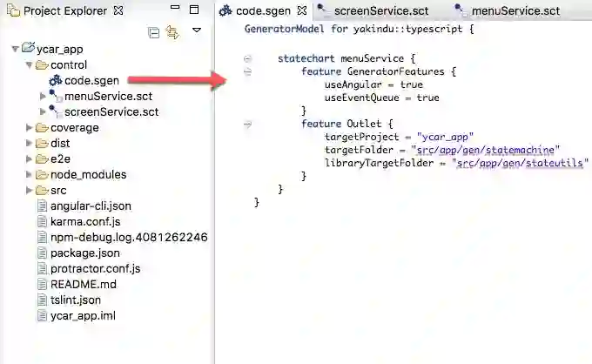This screenshot has width=592, height=364.
Task: Toggle Link with Editor icon
Action: coord(172,32)
